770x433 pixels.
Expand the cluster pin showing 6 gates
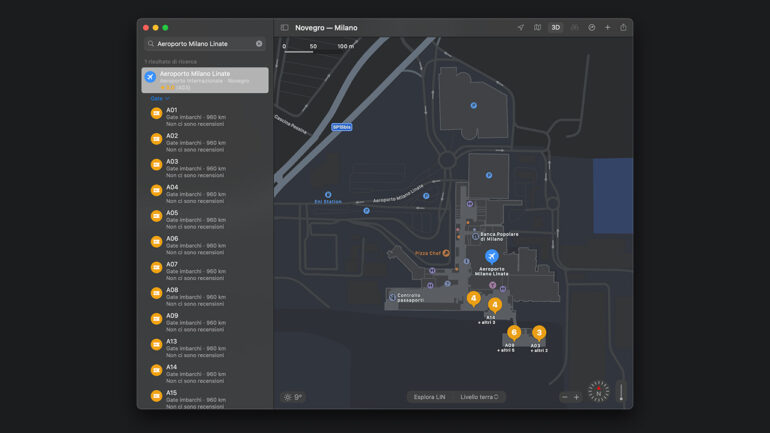(513, 332)
